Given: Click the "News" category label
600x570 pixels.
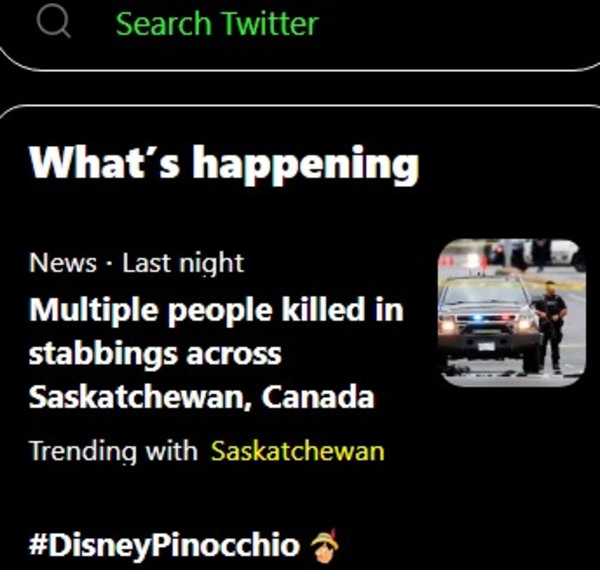Looking at the screenshot, I should 63,264.
